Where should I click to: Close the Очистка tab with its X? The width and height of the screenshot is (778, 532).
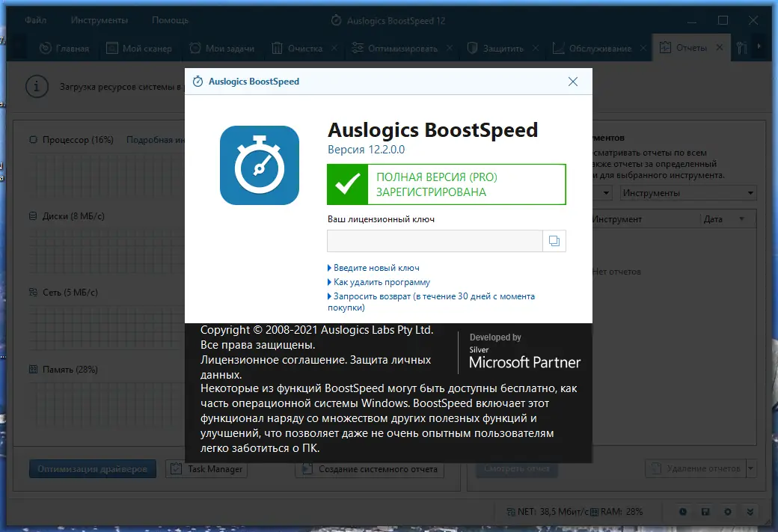(x=334, y=48)
